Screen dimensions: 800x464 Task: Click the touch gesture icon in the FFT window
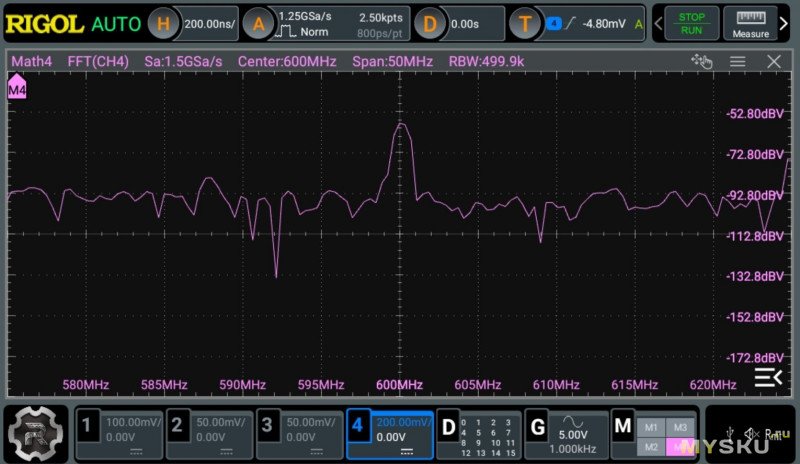[701, 62]
